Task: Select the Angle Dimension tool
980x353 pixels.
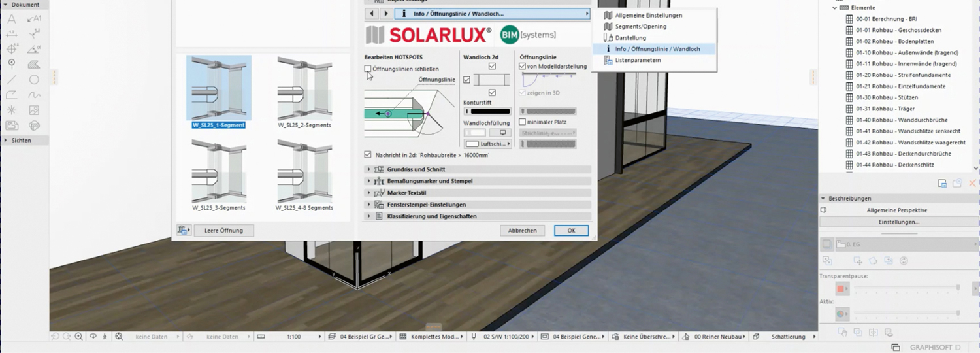Action: (34, 49)
